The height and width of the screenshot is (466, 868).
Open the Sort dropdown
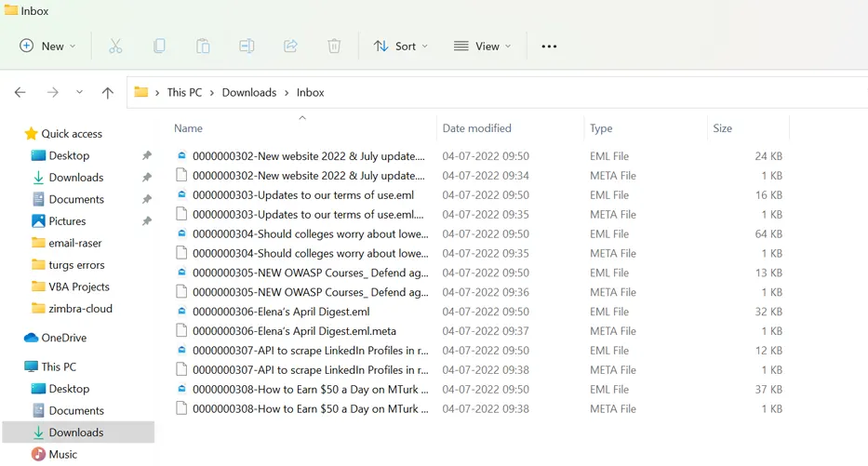point(400,46)
